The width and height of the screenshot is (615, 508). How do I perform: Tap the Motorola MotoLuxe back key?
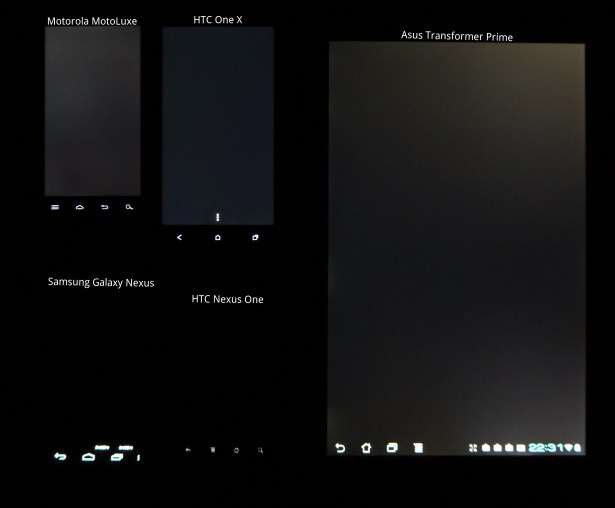104,207
